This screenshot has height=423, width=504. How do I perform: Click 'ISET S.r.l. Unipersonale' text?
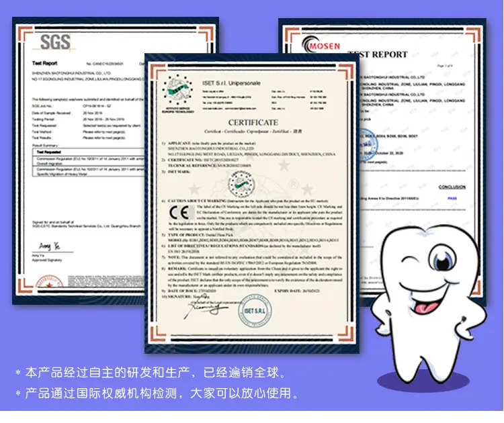click(x=231, y=83)
